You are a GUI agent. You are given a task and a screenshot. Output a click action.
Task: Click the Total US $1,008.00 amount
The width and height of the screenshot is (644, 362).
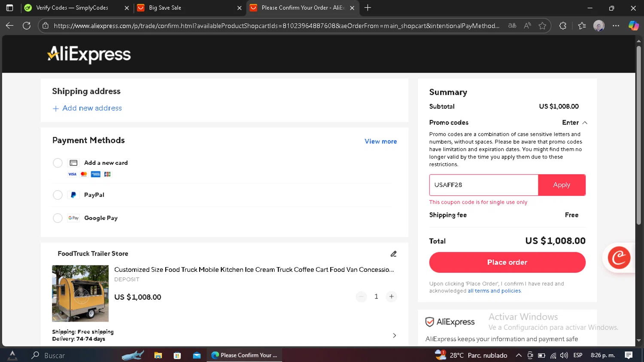tap(555, 241)
